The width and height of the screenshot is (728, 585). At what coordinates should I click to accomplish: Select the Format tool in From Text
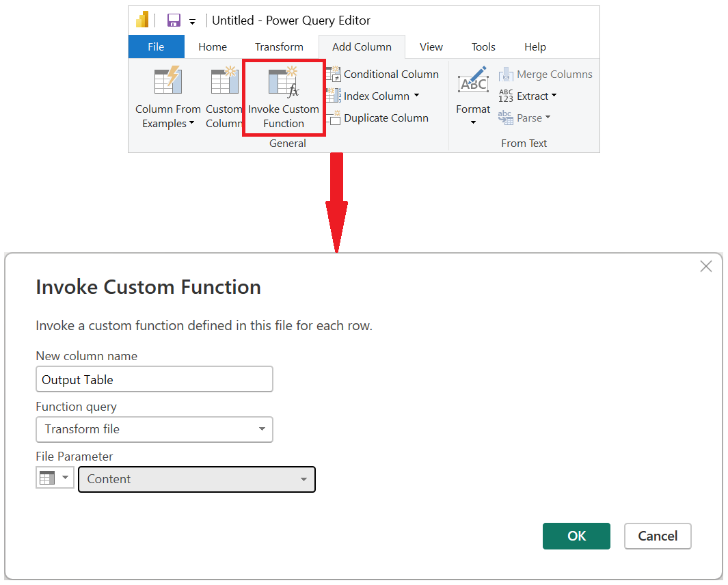(472, 96)
